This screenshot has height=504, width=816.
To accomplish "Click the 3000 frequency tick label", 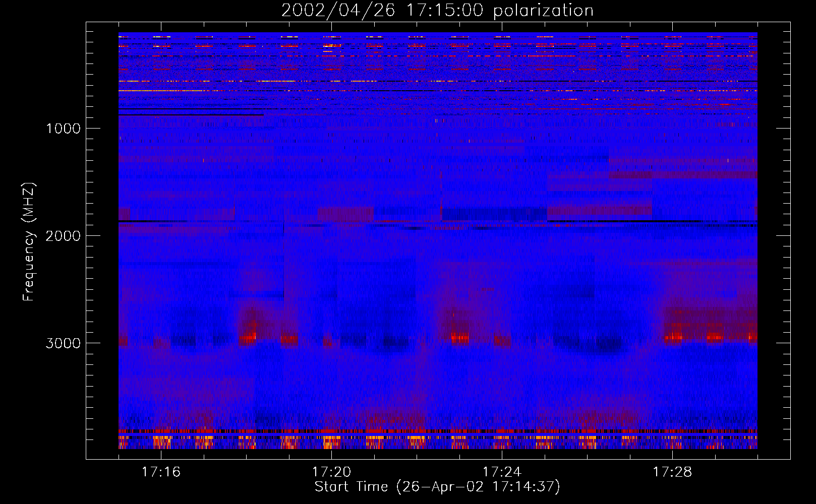I will click(63, 343).
